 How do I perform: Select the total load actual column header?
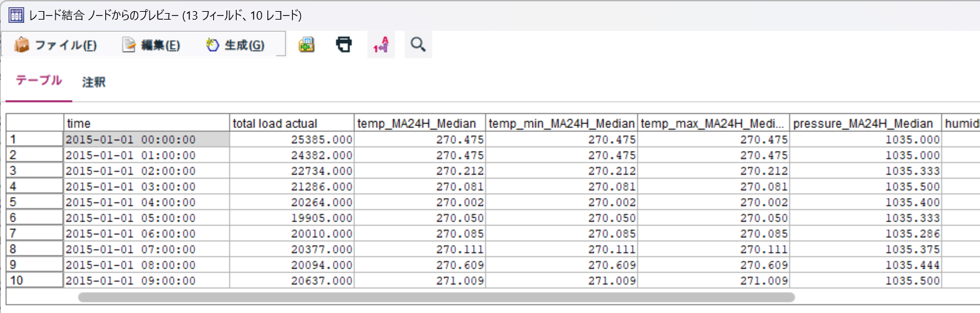click(x=292, y=123)
